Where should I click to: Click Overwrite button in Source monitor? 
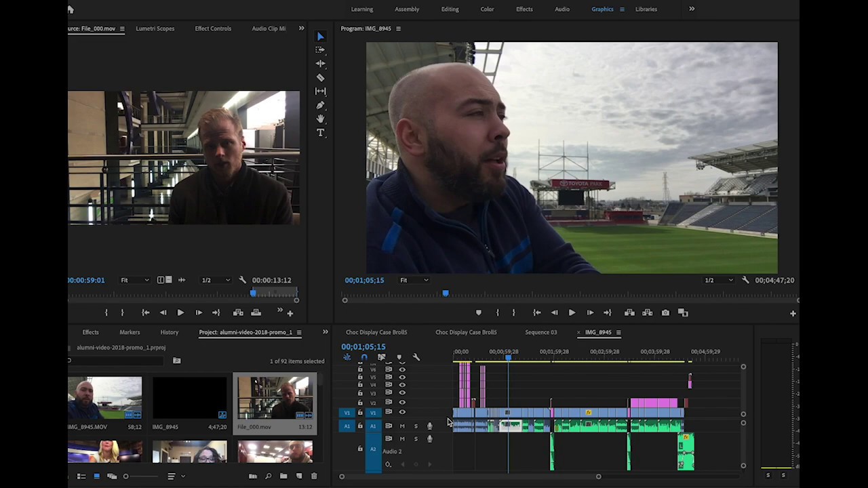[x=256, y=312]
